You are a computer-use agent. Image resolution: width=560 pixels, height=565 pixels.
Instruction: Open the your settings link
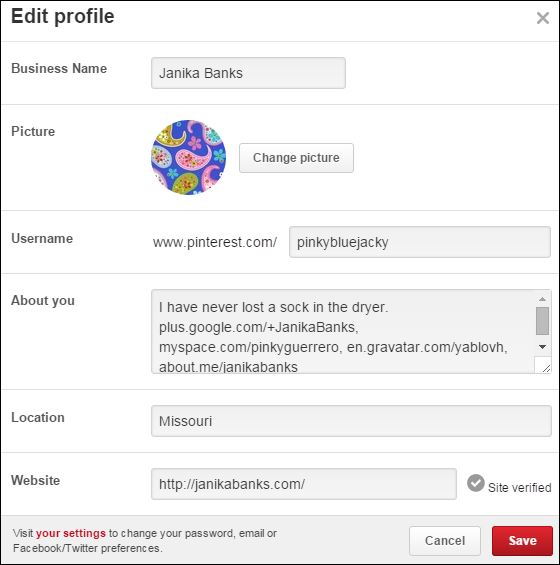click(x=71, y=533)
